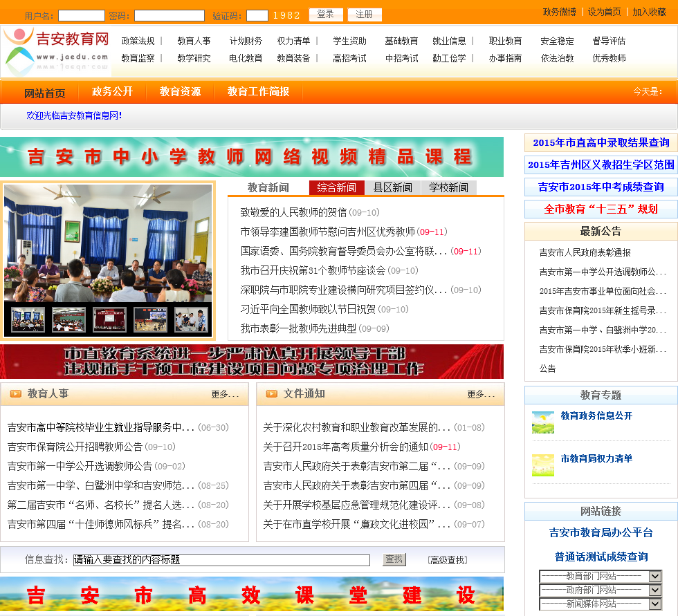Open the 市教育局权力清单 flower image
678x616 pixels.
click(x=542, y=465)
